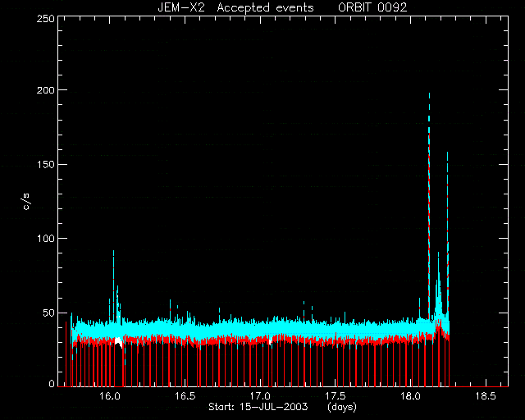Click the '18.0' x-axis tick label
This screenshot has width=525, height=420.
click(x=410, y=396)
